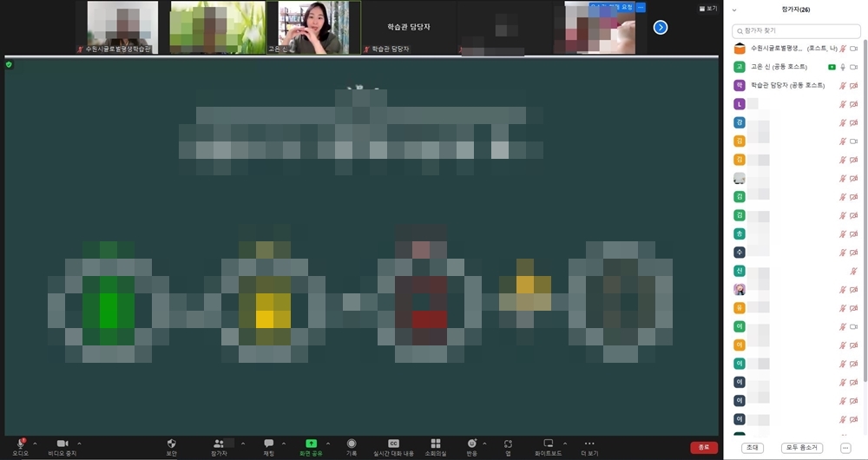
Task: Collapse the 참가자 panel with the chevron
Action: (734, 10)
